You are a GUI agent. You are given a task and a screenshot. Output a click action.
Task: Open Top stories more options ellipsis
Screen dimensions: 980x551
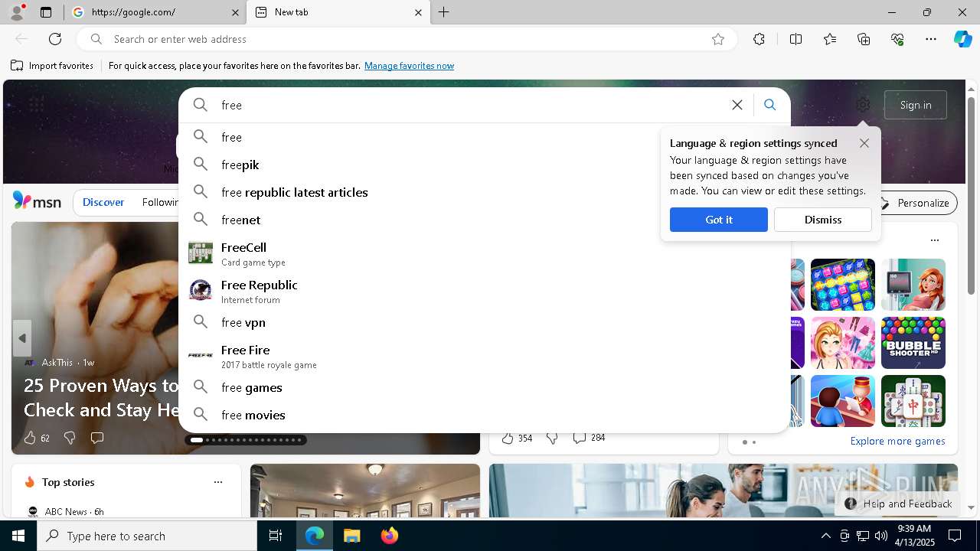coord(218,482)
